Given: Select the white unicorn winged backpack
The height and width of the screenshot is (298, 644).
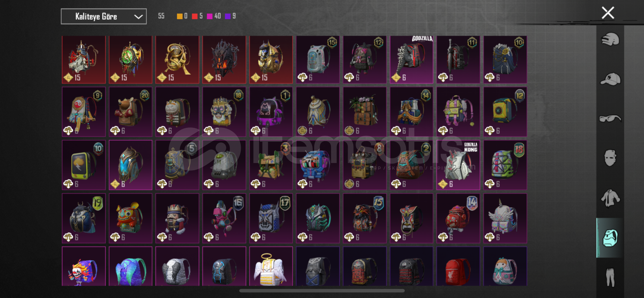Looking at the screenshot, I should click(x=505, y=218).
